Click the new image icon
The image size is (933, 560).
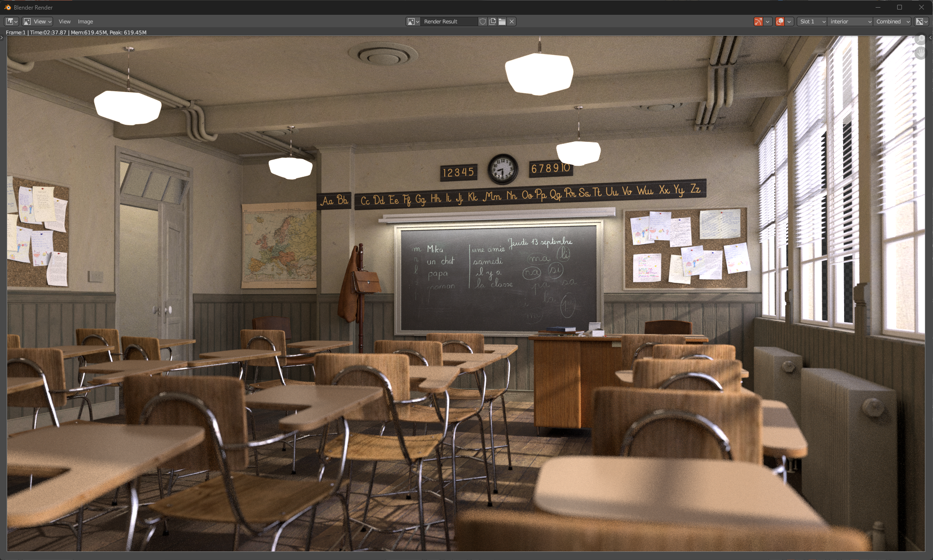[492, 22]
